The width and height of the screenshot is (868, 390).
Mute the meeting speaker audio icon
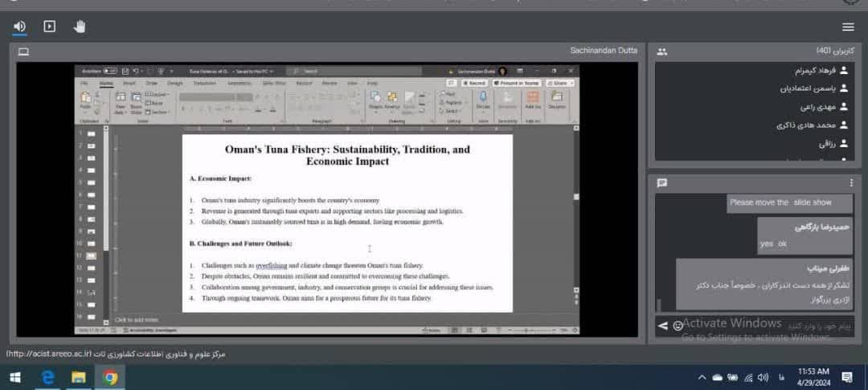coord(19,27)
